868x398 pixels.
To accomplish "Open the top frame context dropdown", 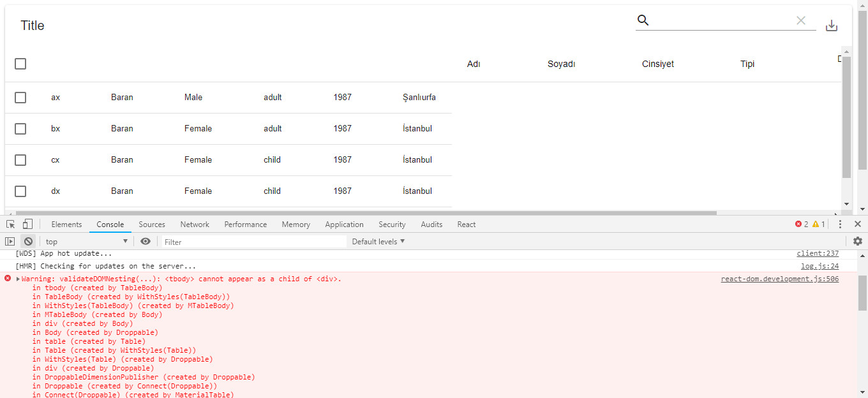I will pos(86,241).
